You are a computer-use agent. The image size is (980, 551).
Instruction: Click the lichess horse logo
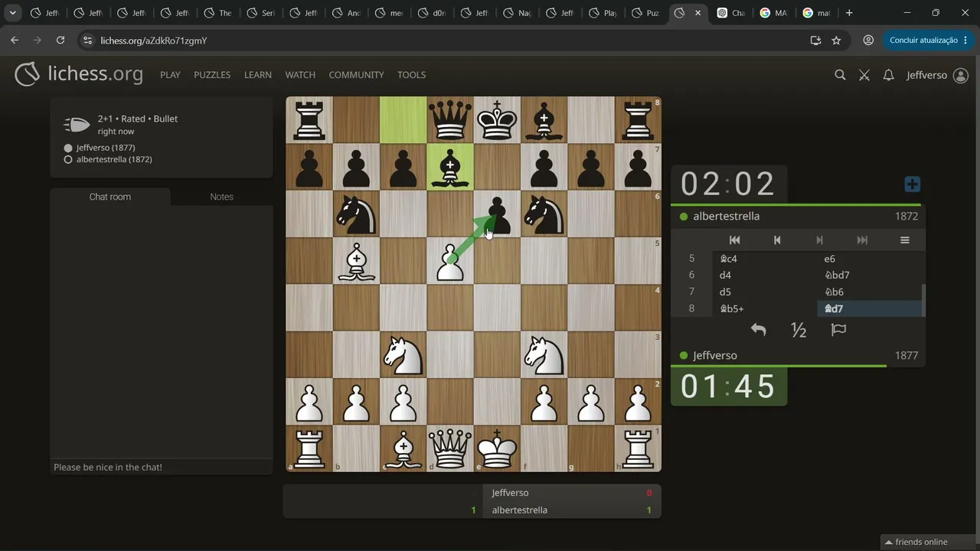pyautogui.click(x=27, y=74)
